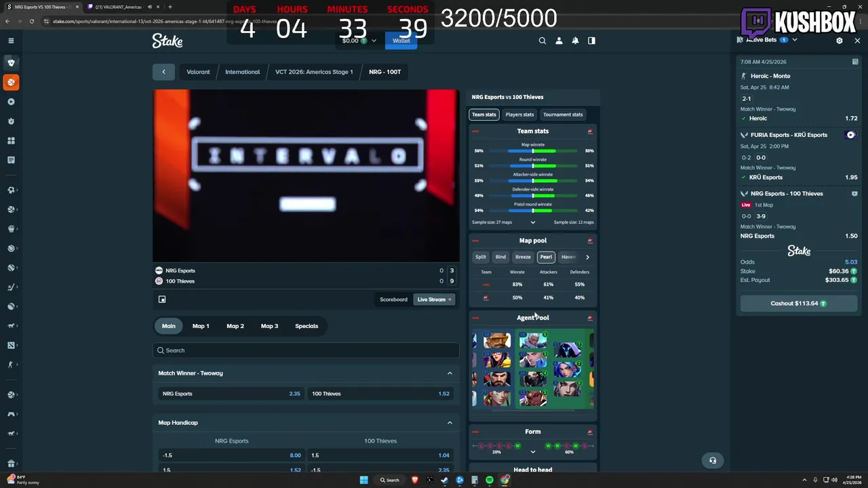The image size is (868, 488).
Task: Open stream icon for FURIA - KRÜ bet
Action: click(850, 135)
